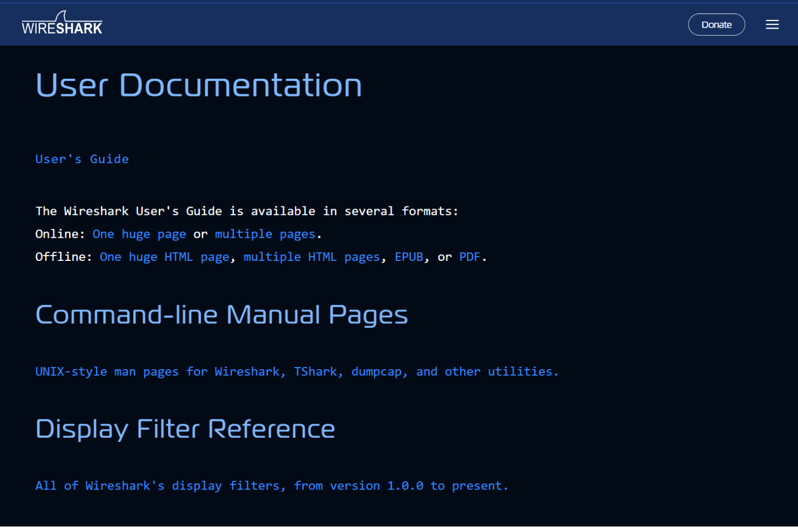Open the User's Guide link

click(82, 159)
